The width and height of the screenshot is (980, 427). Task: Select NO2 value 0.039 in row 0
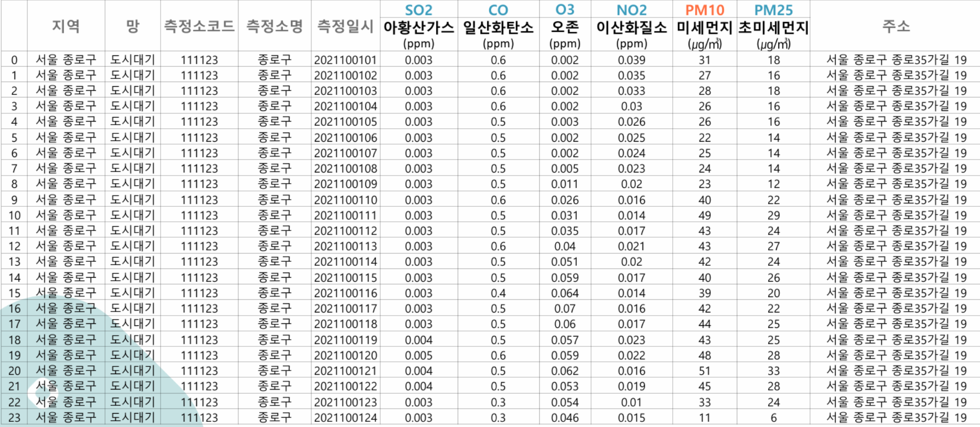(x=632, y=60)
